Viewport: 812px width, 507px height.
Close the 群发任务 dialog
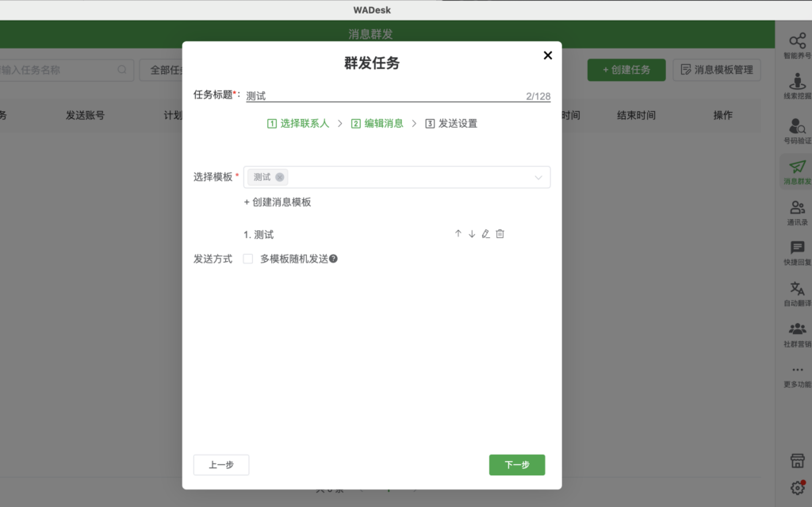tap(547, 56)
